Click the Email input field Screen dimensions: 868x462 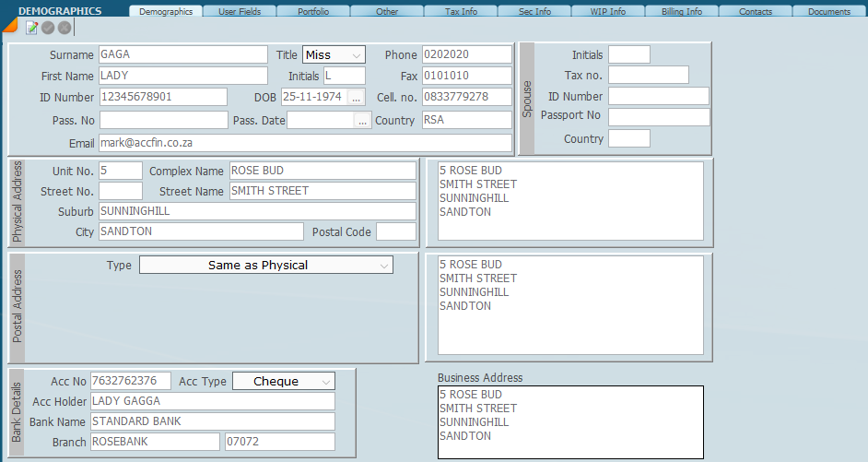coord(304,143)
